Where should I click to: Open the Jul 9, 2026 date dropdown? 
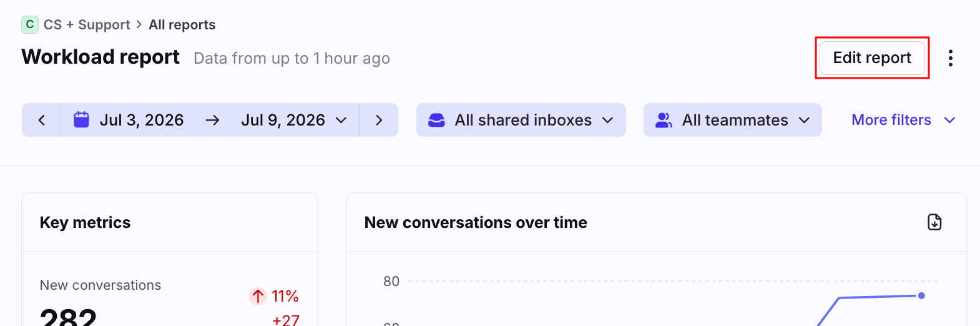tap(293, 120)
